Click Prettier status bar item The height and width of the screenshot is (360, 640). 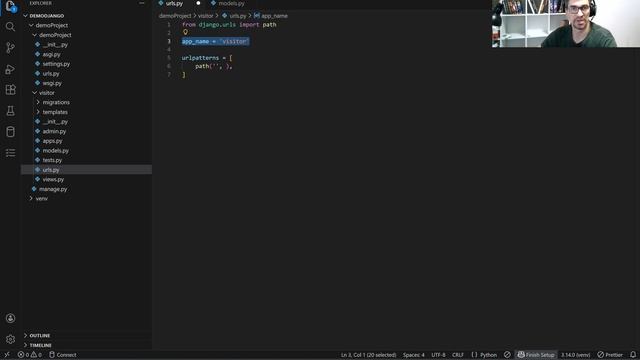point(610,355)
